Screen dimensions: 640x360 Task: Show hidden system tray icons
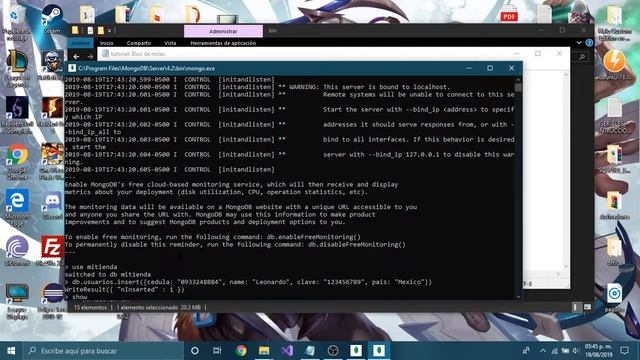click(x=542, y=351)
